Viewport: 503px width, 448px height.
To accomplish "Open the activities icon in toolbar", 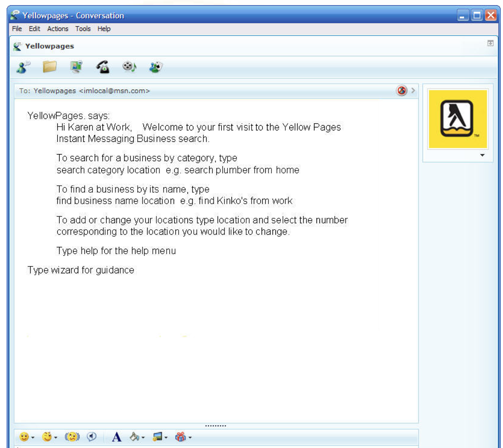I will [x=129, y=67].
